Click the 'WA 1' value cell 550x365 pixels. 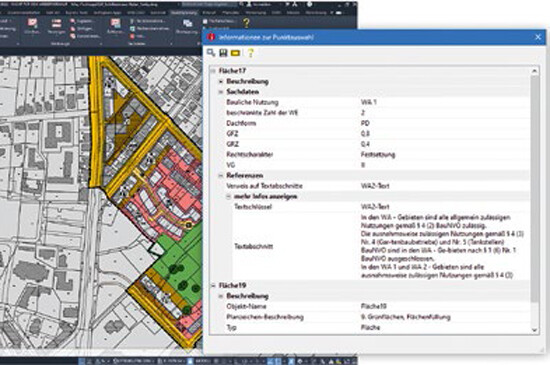tap(369, 102)
